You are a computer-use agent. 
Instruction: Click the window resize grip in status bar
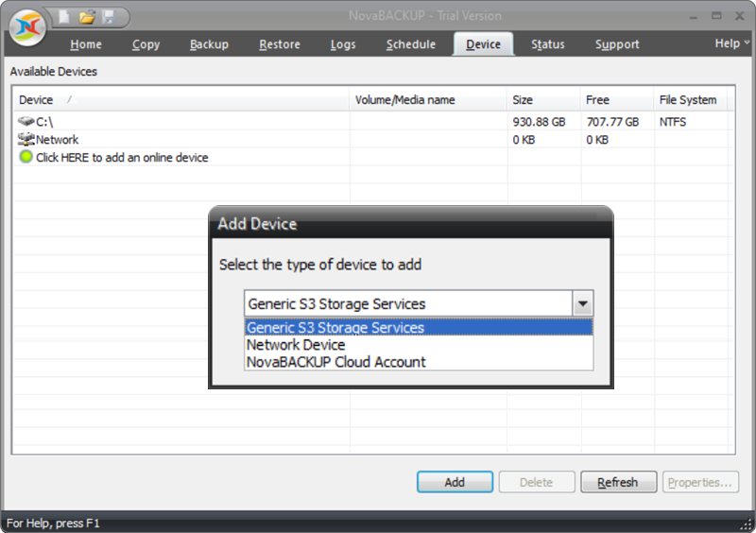tap(747, 524)
